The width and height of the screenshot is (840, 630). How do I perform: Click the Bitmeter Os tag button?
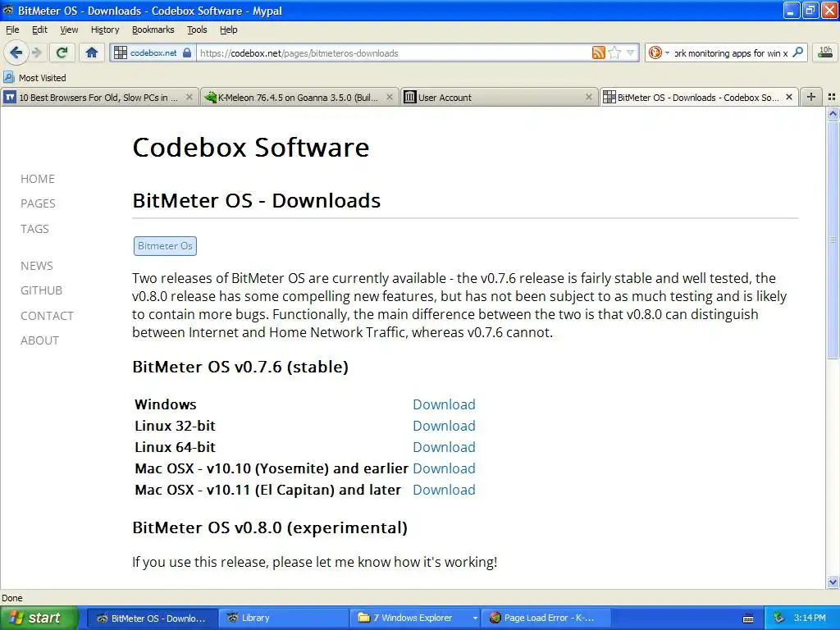pyautogui.click(x=165, y=246)
